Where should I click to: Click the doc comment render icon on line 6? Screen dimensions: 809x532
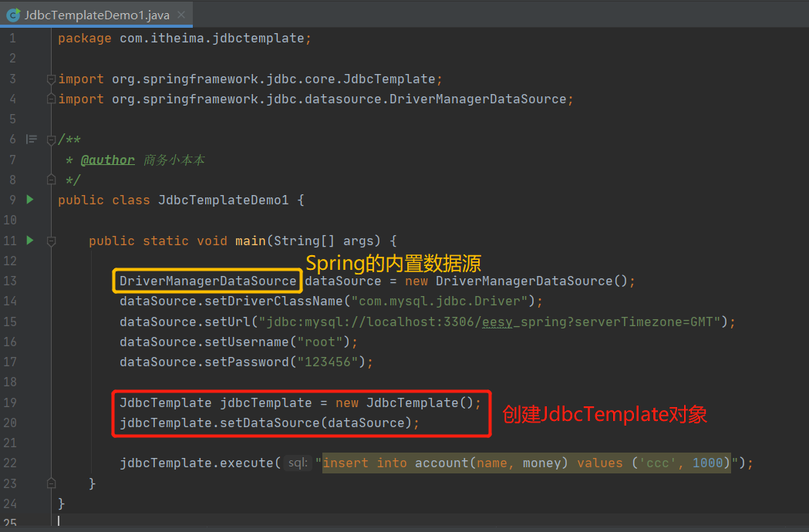coord(32,140)
